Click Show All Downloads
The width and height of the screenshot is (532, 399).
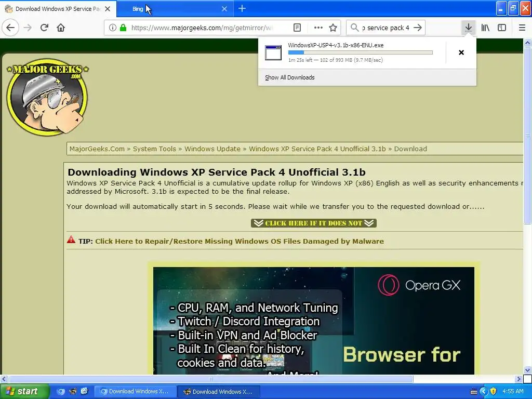click(290, 77)
